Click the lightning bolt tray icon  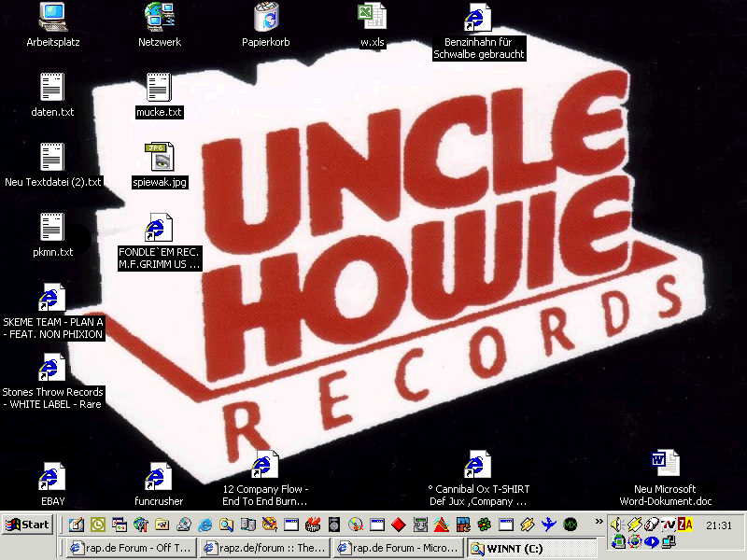[635, 525]
